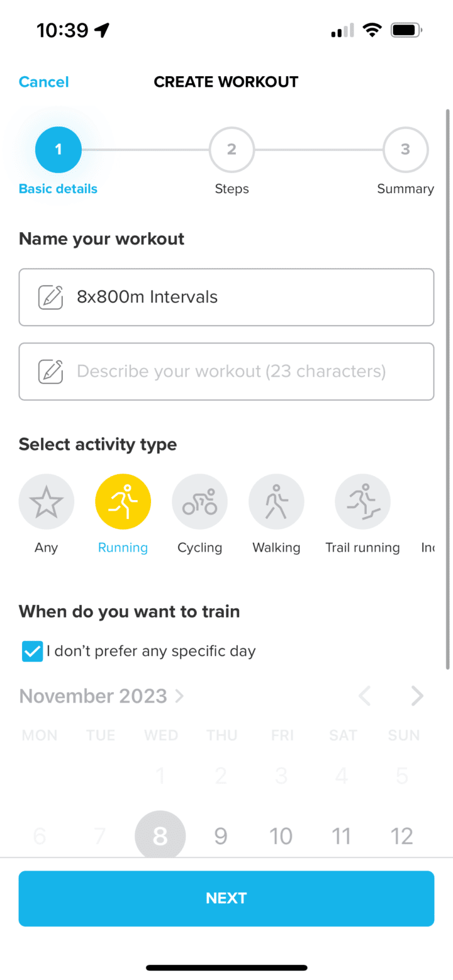Select the Running activity icon

[123, 501]
